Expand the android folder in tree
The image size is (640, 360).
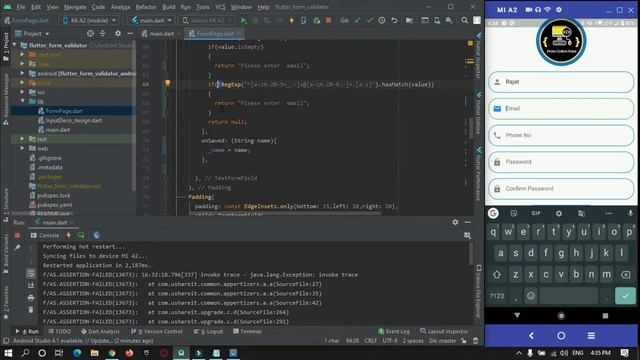pyautogui.click(x=22, y=73)
